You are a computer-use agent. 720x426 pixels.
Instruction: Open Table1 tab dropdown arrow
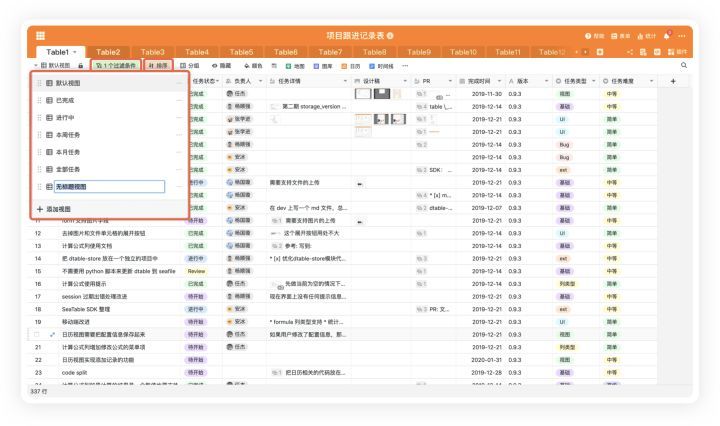(74, 52)
